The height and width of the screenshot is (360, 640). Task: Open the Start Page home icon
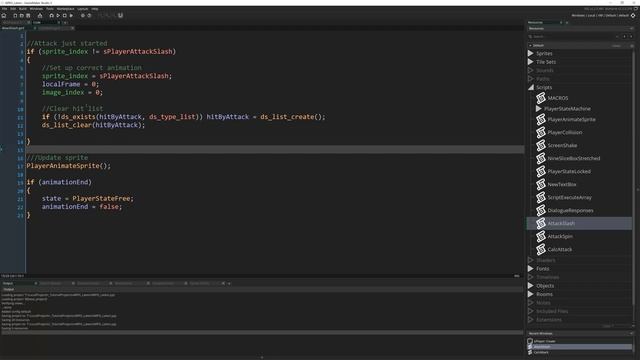tap(4, 16)
